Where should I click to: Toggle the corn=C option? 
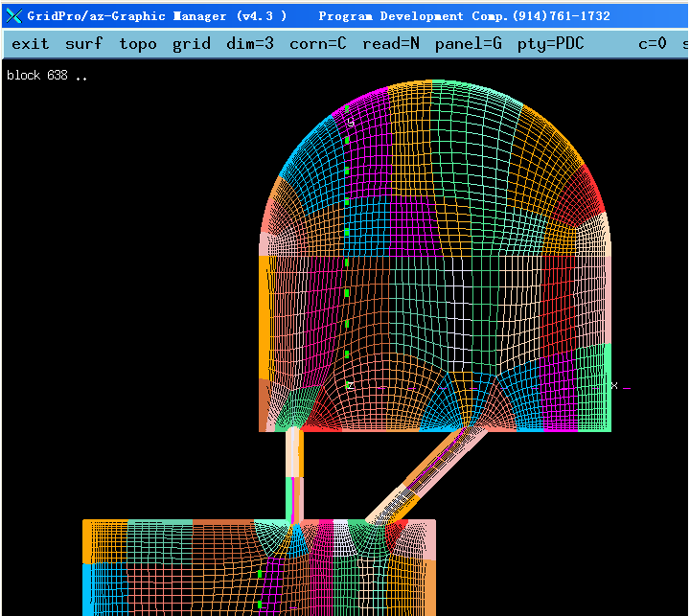coord(318,44)
